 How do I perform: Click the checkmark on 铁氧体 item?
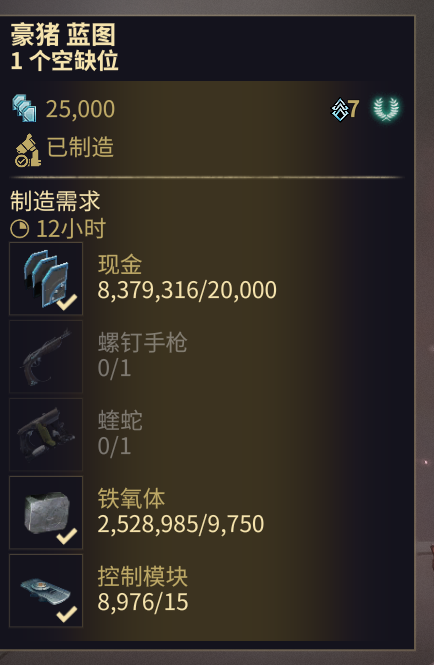click(x=67, y=536)
